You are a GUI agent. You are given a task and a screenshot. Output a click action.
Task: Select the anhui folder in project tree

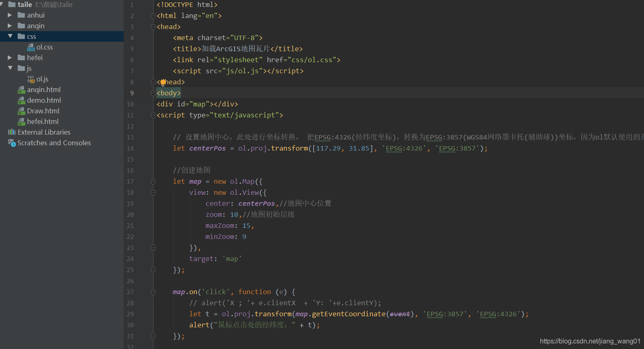[x=36, y=15]
